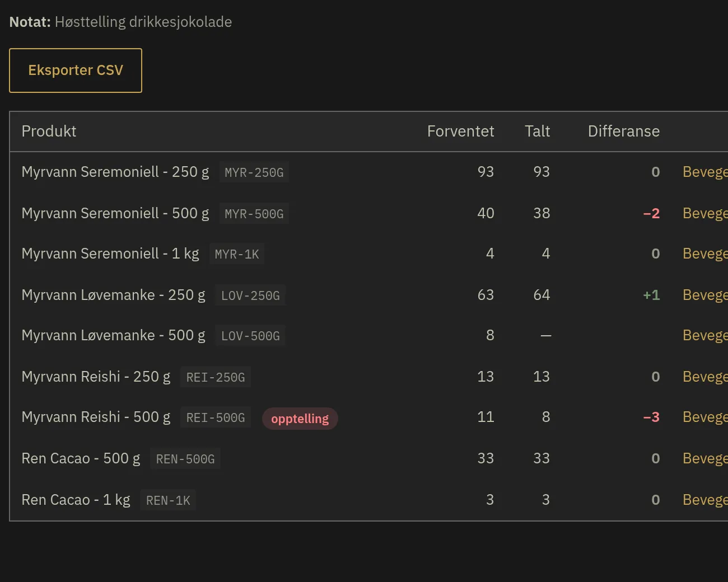Open Bevegelser link for REI-500G row
The image size is (728, 582).
(705, 417)
